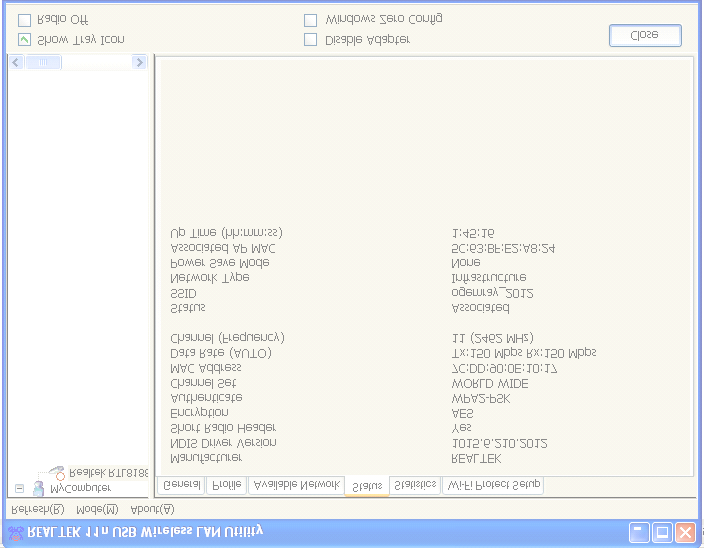This screenshot has width=704, height=548.
Task: Click the Short Radio Header label
Action: tap(223, 428)
